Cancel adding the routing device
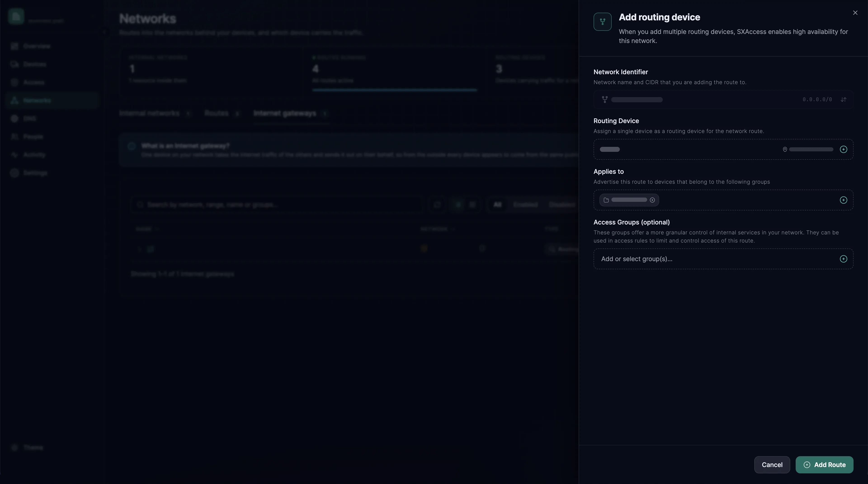 (772, 465)
